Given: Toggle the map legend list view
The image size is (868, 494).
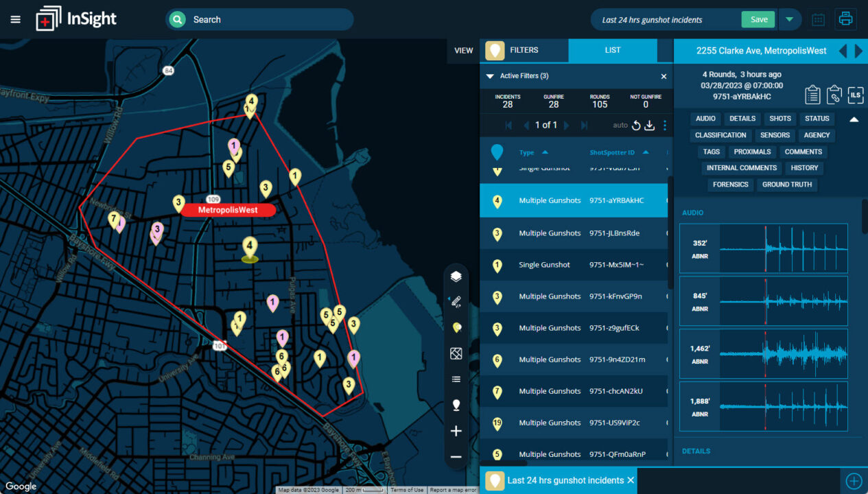Looking at the screenshot, I should pos(456,379).
